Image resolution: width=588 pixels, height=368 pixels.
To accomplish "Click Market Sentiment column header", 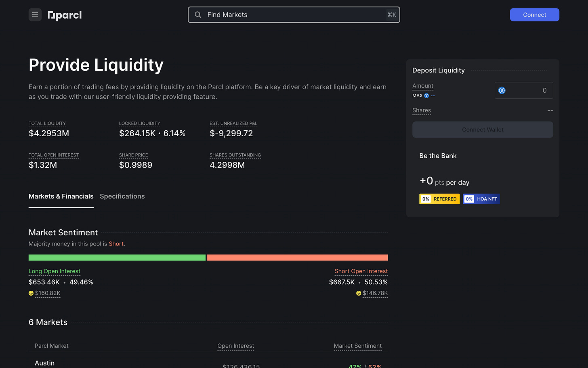I will (358, 346).
